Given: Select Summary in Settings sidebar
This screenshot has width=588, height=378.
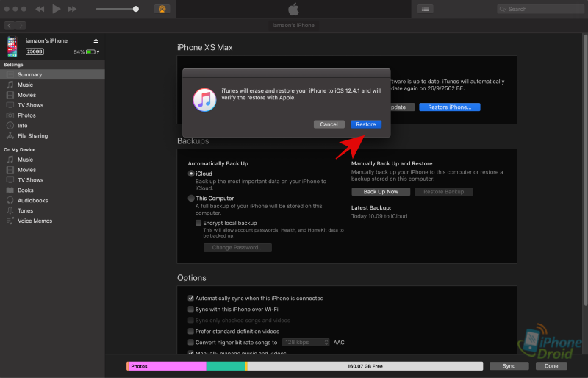Looking at the screenshot, I should click(x=52, y=74).
